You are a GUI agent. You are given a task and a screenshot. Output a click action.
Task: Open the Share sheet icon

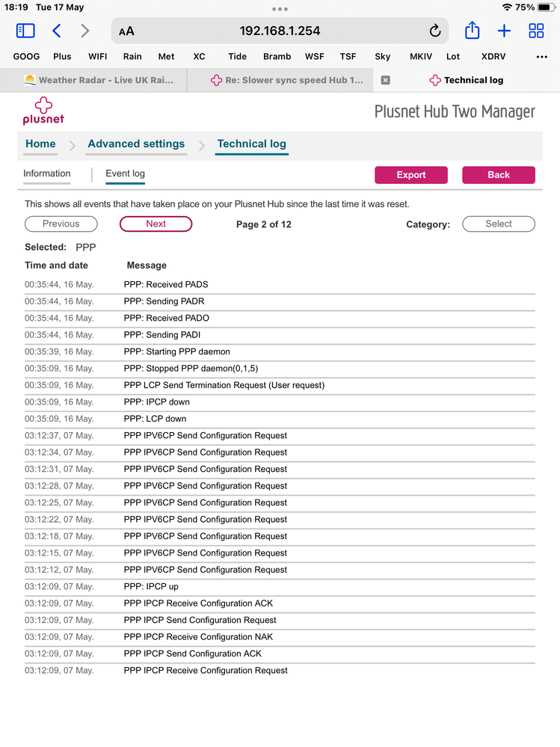[472, 31]
